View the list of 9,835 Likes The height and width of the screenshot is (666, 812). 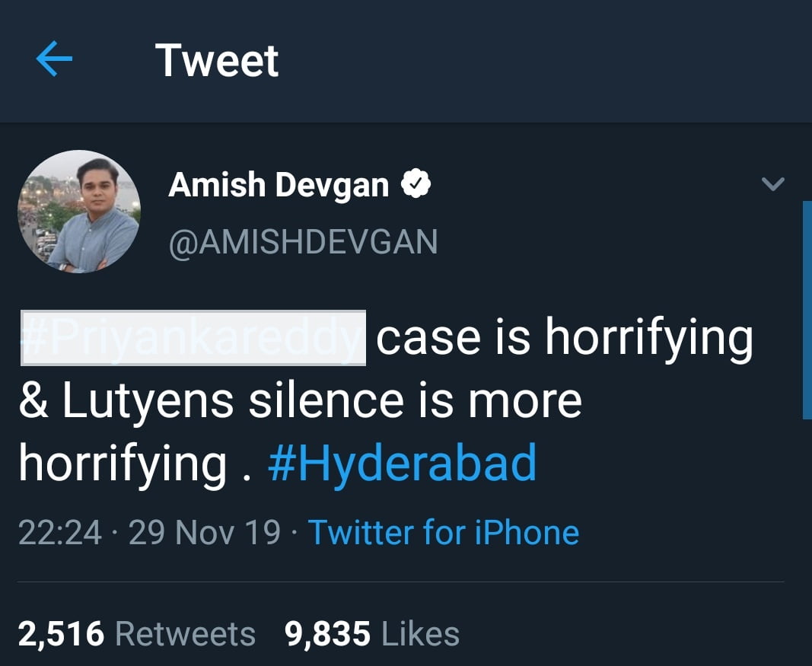tap(371, 633)
